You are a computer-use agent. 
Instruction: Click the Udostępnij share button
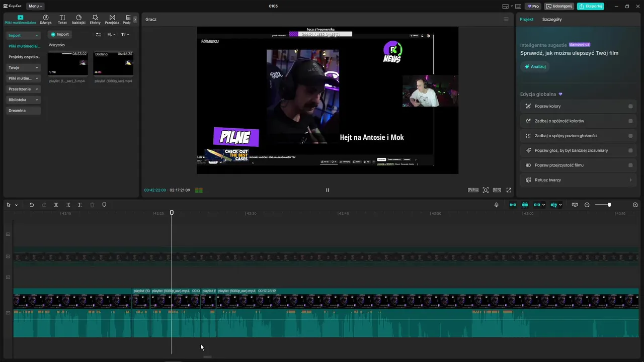click(559, 6)
